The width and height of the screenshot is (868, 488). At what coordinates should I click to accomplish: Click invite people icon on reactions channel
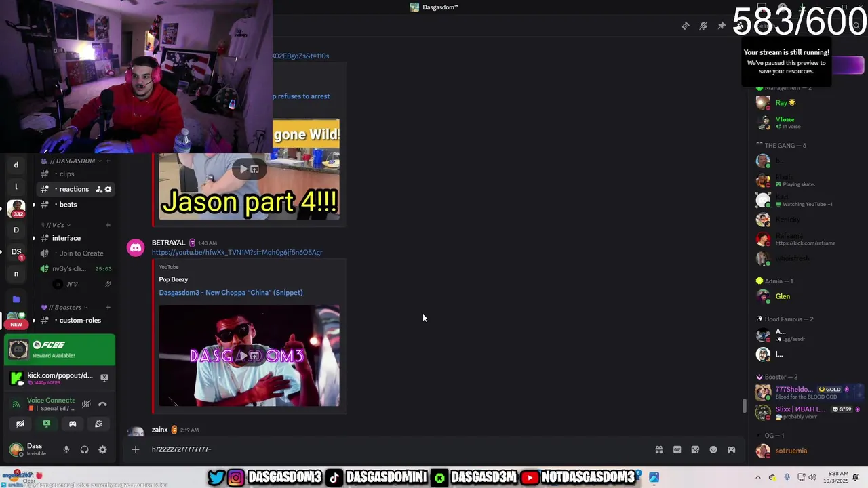(x=98, y=189)
